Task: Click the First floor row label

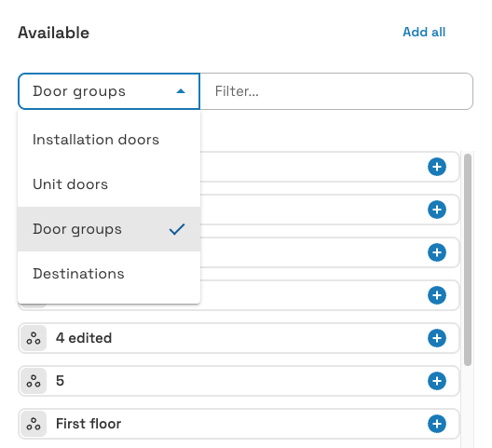Action: pos(89,424)
